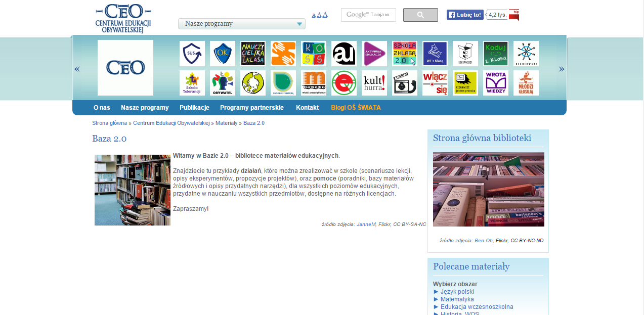The width and height of the screenshot is (644, 315).
Task: Go to Strona główna breadcrumb
Action: pyautogui.click(x=109, y=123)
